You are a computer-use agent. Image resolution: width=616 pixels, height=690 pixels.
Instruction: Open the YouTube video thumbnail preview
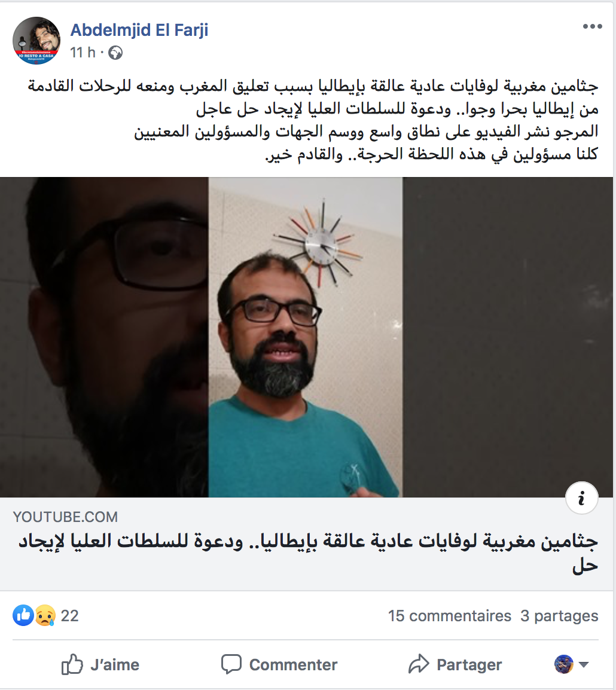tap(306, 337)
